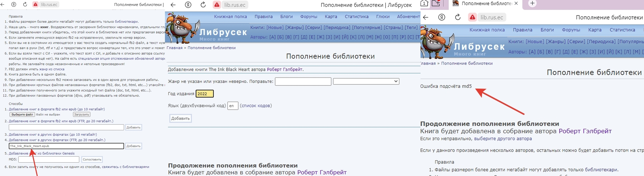
Task: Close the 'Пополнение библиотеки' browser tab
Action: [x=516, y=3]
